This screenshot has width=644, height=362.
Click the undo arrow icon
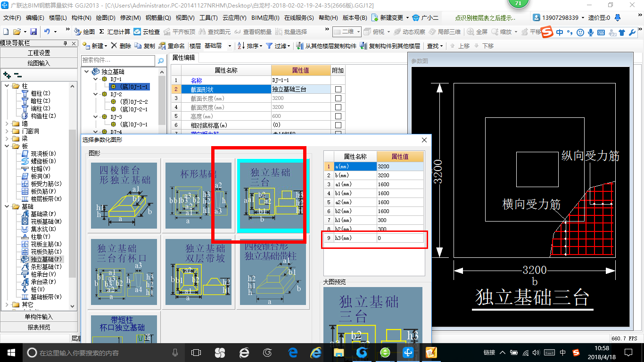[x=47, y=32]
